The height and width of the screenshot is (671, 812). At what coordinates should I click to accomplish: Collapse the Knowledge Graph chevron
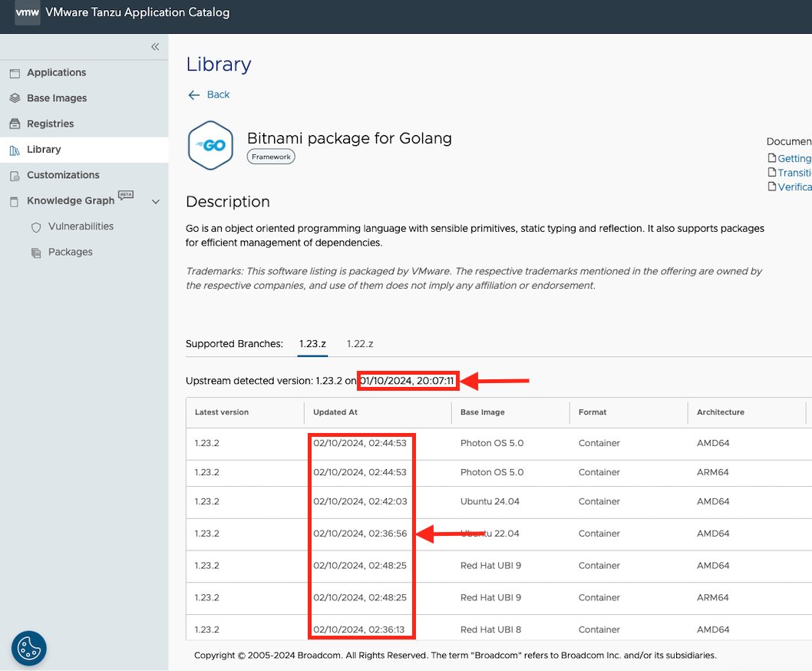(x=155, y=202)
